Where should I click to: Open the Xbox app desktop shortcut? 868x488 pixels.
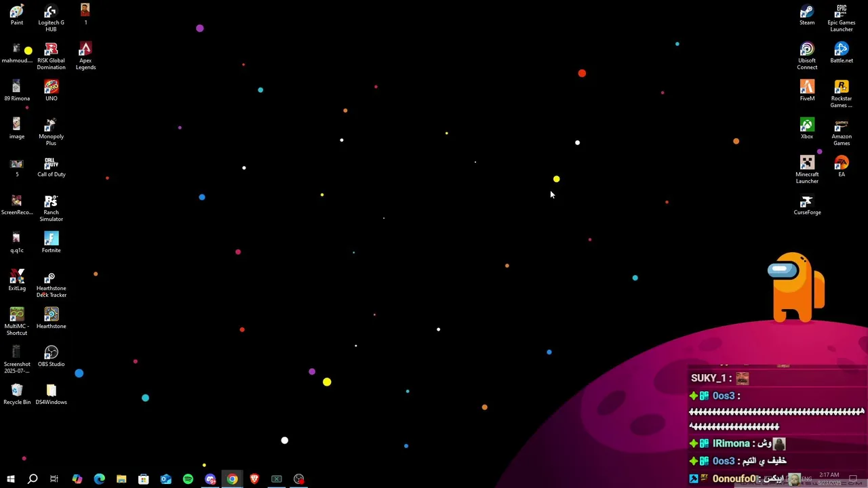pyautogui.click(x=807, y=129)
